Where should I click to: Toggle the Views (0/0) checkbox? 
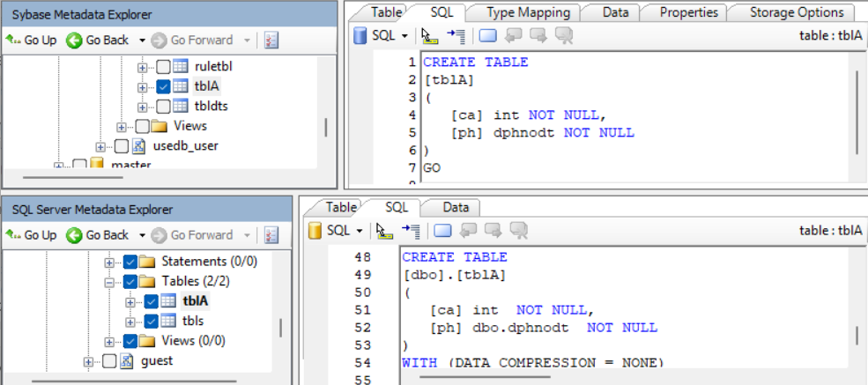click(130, 341)
